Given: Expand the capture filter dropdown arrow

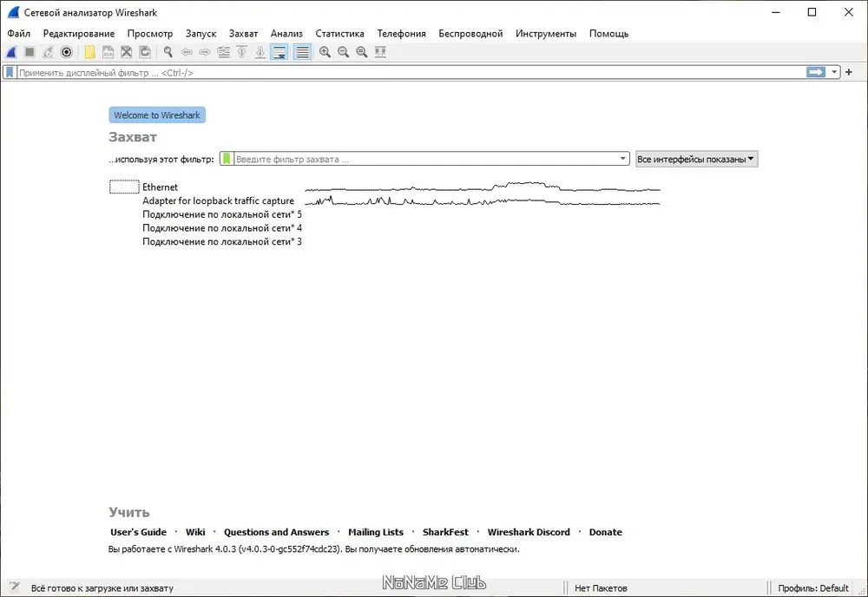Looking at the screenshot, I should 622,159.
